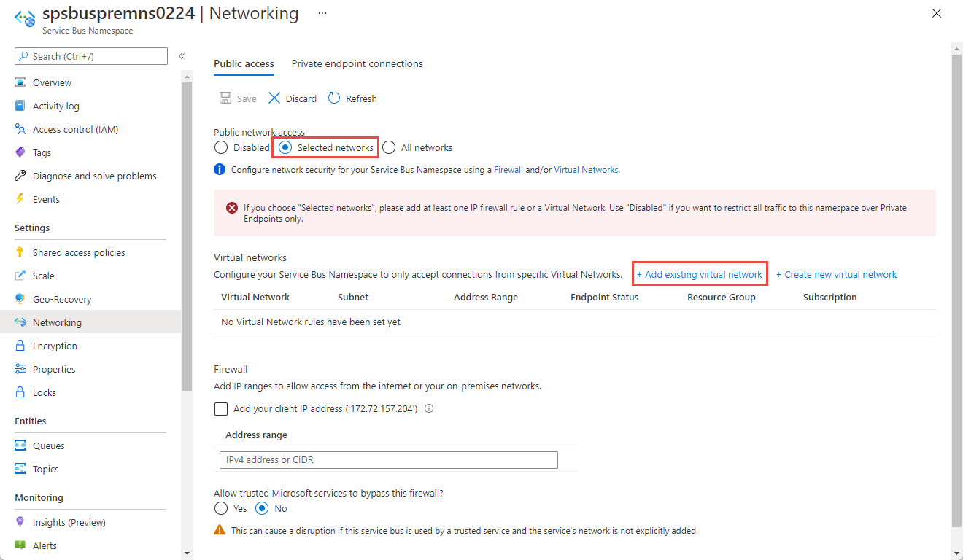Viewport: 963px width, 560px height.
Task: Open Queues under Entities
Action: (x=48, y=446)
